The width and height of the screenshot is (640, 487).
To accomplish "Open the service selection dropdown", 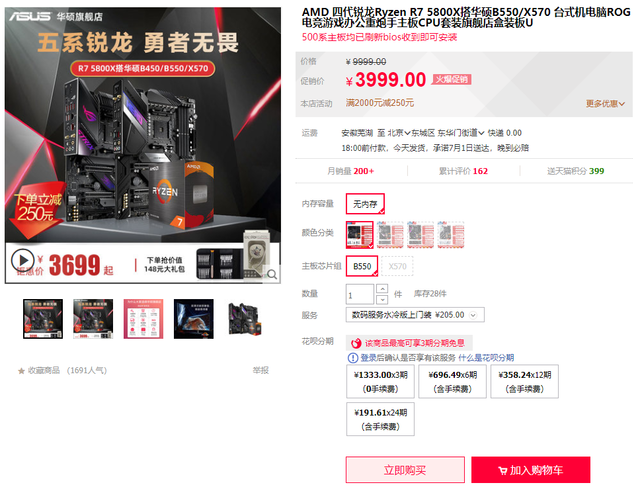I will (x=415, y=315).
